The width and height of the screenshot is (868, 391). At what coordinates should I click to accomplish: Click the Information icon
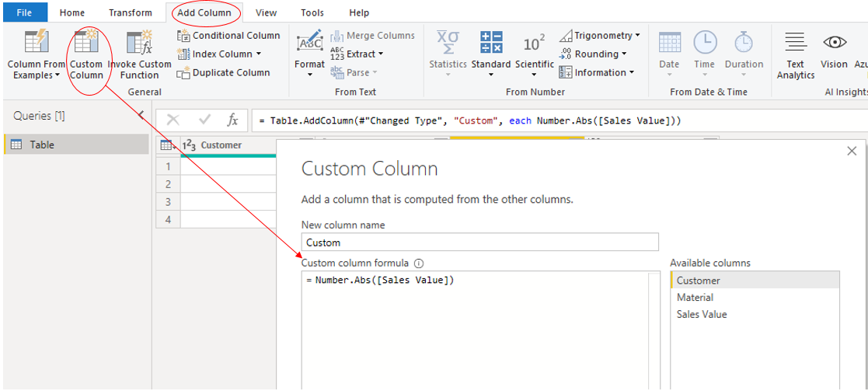coord(566,72)
